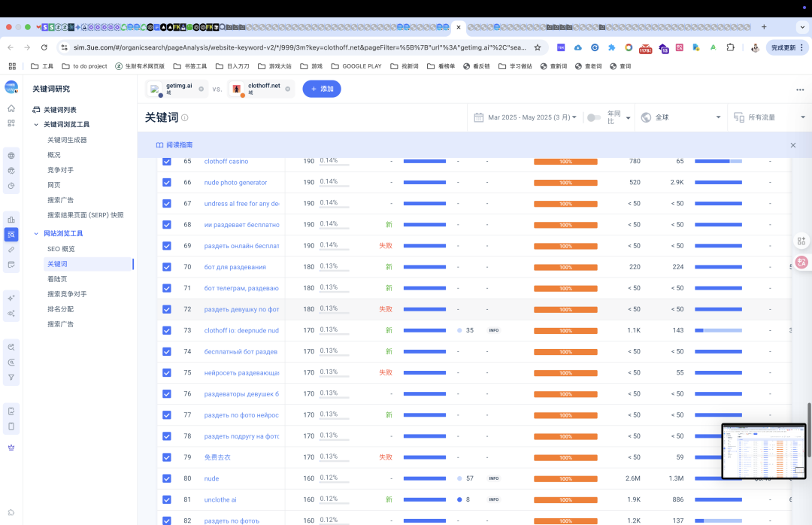Open SEO 概览 in sidebar
Screen dimensions: 812x525
pyautogui.click(x=61, y=249)
